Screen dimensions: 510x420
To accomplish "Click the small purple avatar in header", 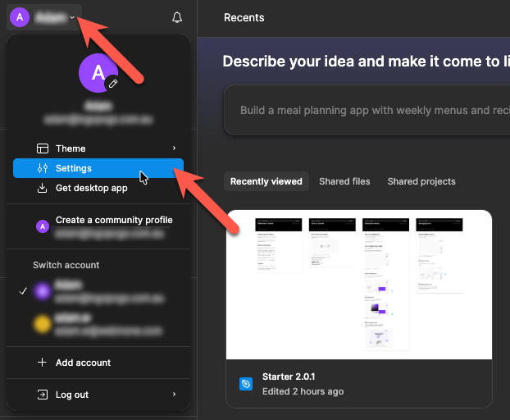I will click(x=20, y=17).
